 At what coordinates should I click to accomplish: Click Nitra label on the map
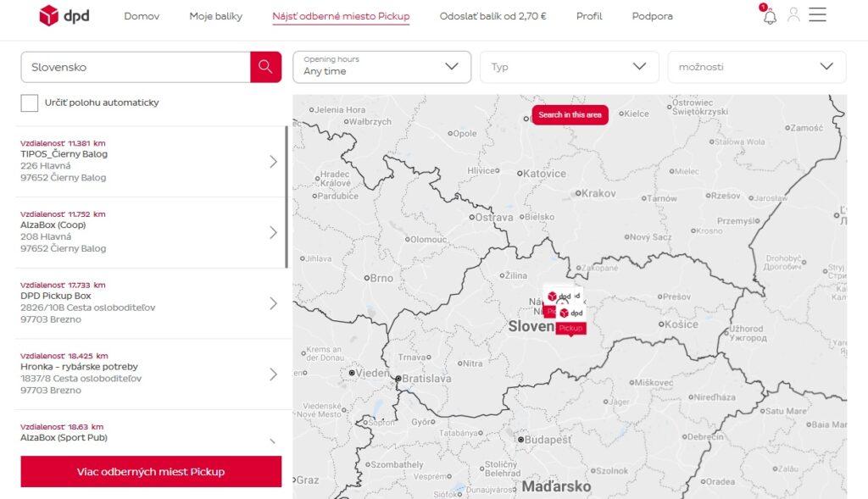[473, 364]
